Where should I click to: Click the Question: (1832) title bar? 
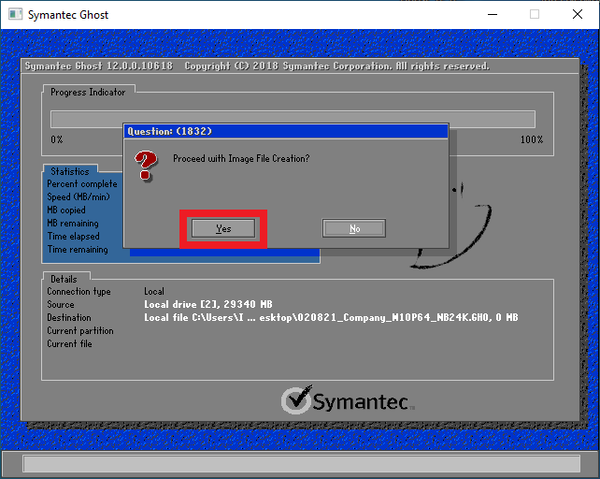pos(285,131)
